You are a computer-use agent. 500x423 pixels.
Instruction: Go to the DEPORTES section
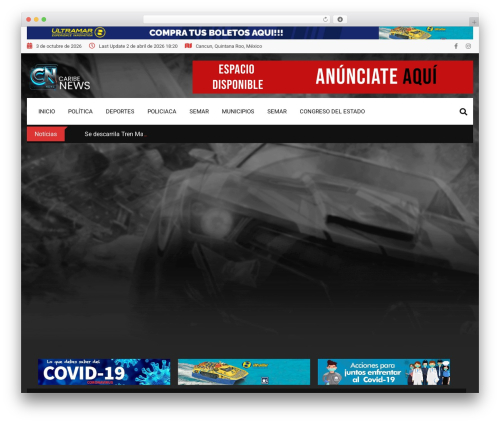click(120, 111)
